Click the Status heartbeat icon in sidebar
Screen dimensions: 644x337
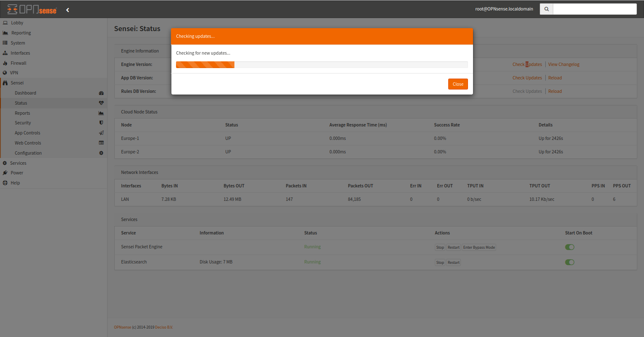point(101,103)
